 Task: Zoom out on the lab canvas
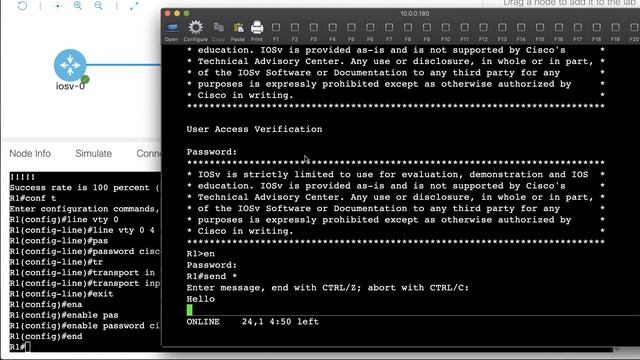pyautogui.click(x=98, y=5)
